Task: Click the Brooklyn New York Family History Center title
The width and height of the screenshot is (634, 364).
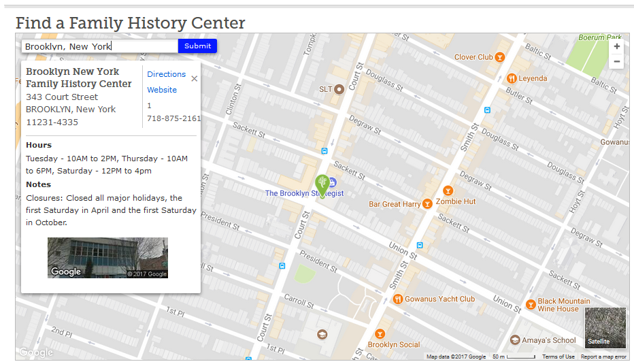Action: pos(79,78)
